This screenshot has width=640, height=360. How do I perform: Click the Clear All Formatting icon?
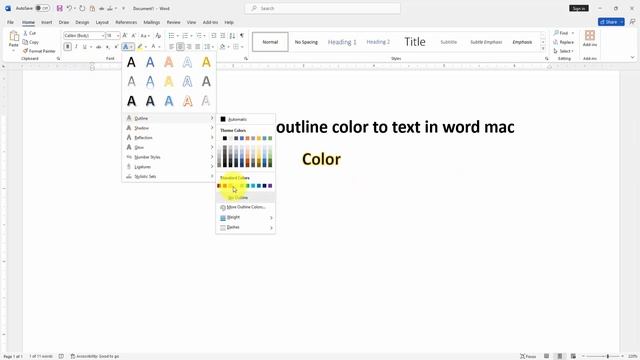158,36
